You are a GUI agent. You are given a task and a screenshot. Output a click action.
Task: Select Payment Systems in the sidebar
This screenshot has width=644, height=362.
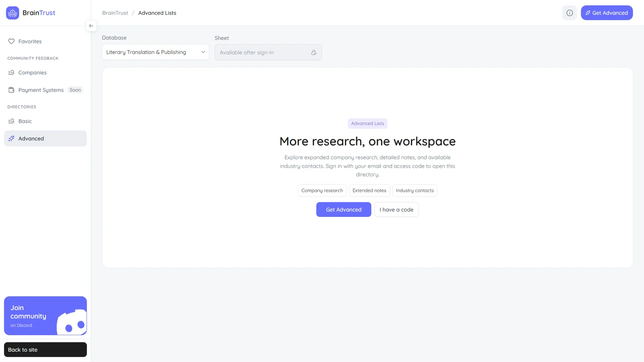click(45, 90)
